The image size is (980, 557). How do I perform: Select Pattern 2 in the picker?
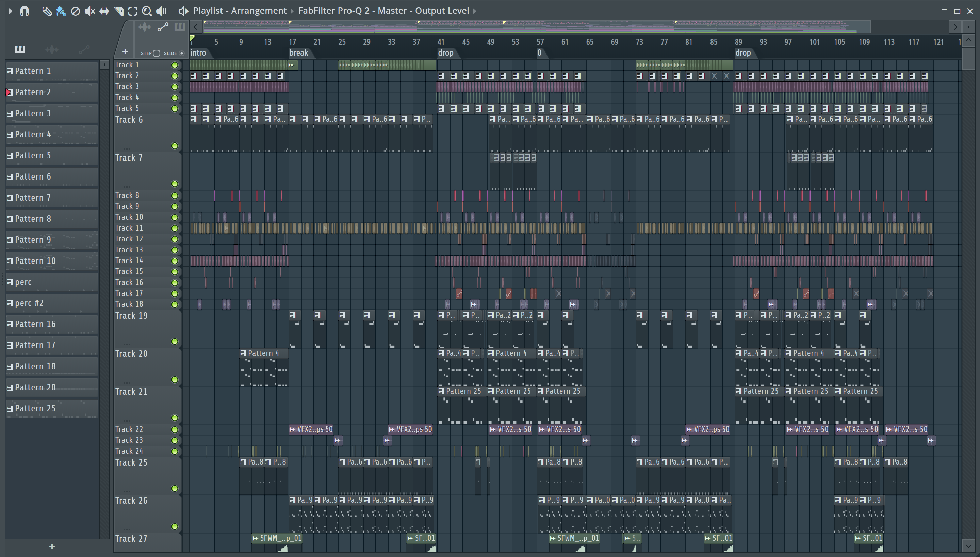click(x=52, y=92)
